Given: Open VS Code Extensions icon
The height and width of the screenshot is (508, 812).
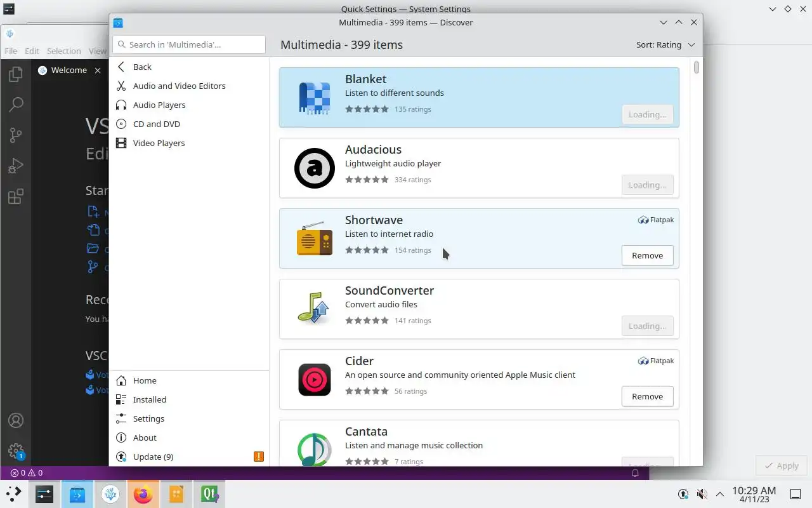Looking at the screenshot, I should pos(16,196).
